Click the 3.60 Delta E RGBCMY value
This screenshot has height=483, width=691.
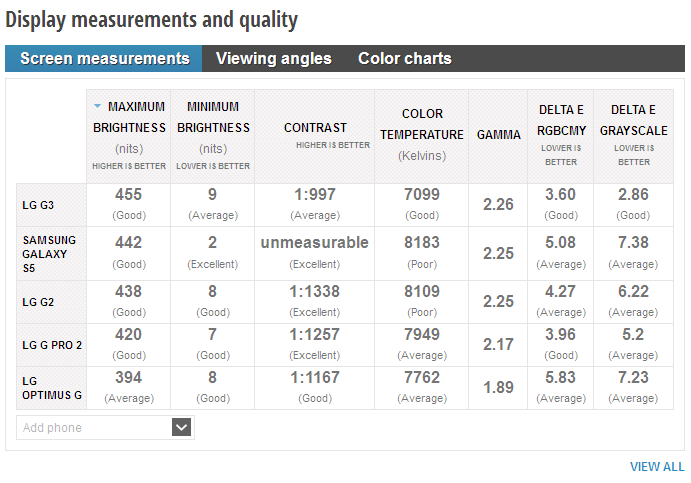[x=561, y=194]
